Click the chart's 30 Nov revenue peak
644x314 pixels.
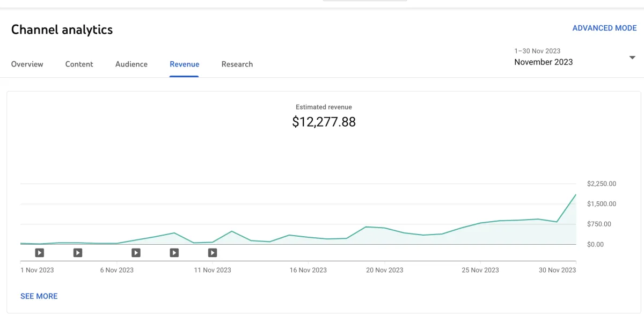576,195
